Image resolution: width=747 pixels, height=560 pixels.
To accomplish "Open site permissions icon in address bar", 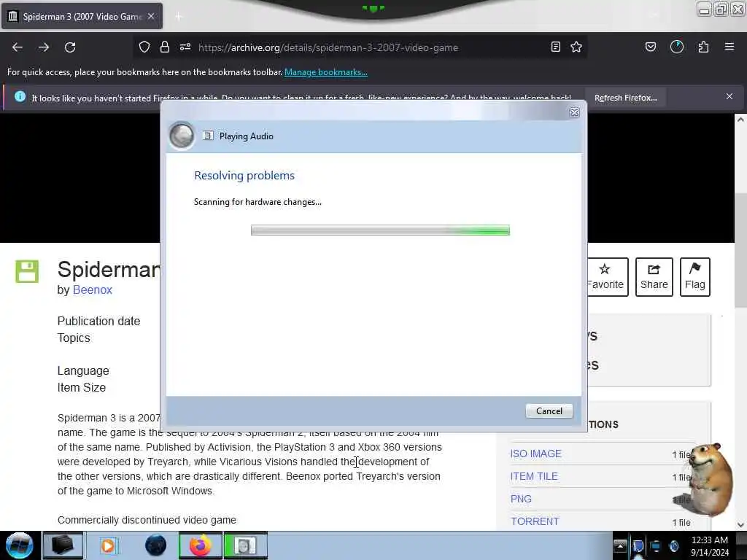I will click(x=185, y=47).
